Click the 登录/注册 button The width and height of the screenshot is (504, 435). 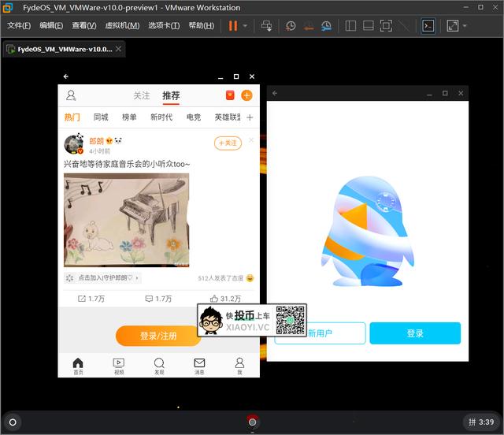coord(157,336)
